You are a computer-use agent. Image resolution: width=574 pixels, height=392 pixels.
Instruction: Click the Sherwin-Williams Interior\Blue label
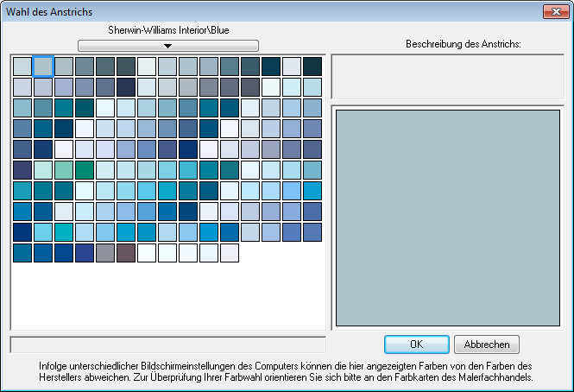point(168,30)
